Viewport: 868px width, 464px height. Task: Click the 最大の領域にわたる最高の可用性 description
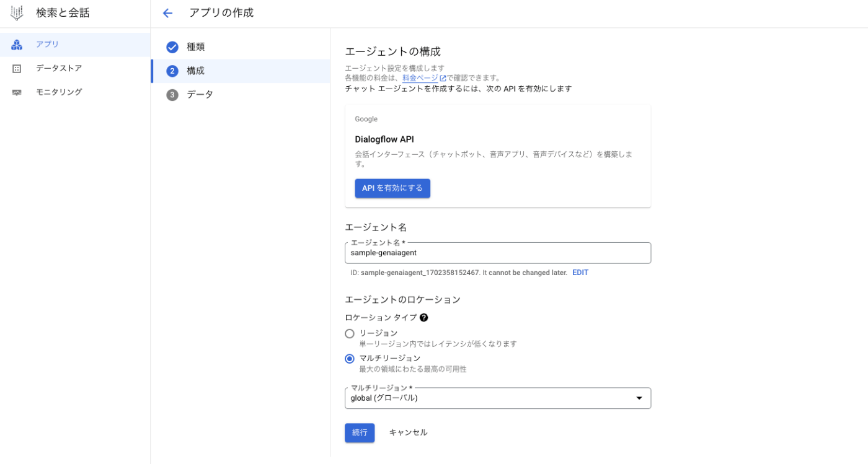click(x=413, y=369)
